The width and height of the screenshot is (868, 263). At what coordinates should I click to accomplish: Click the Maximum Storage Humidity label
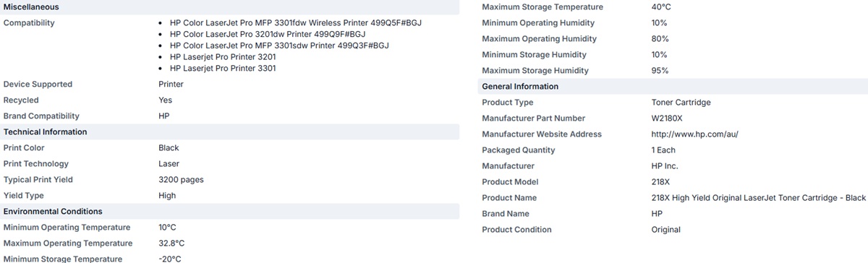click(x=535, y=71)
